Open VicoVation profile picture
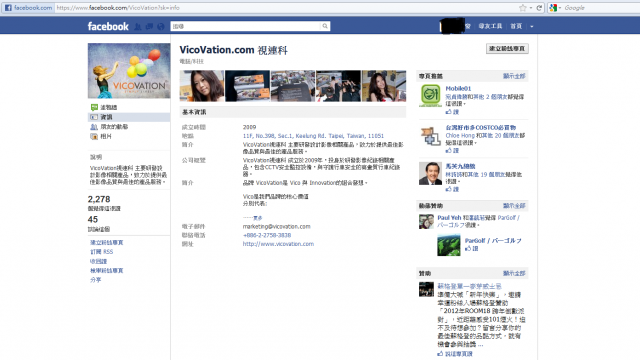The width and height of the screenshot is (640, 360). click(x=129, y=71)
